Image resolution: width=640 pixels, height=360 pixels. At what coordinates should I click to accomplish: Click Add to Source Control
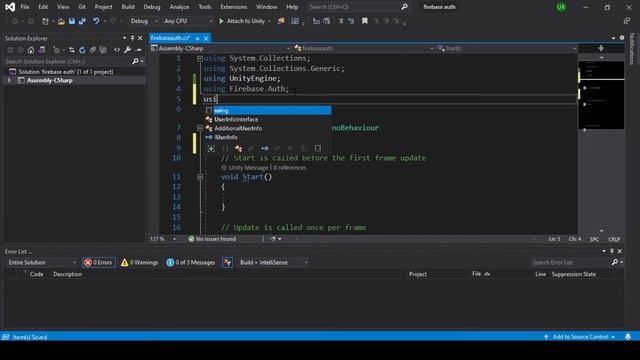pyautogui.click(x=580, y=337)
